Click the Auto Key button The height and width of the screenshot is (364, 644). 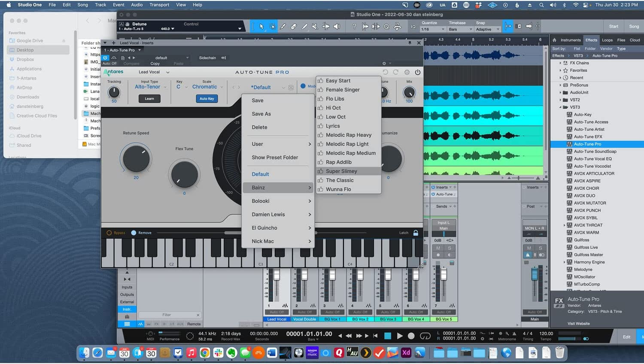pyautogui.click(x=207, y=99)
